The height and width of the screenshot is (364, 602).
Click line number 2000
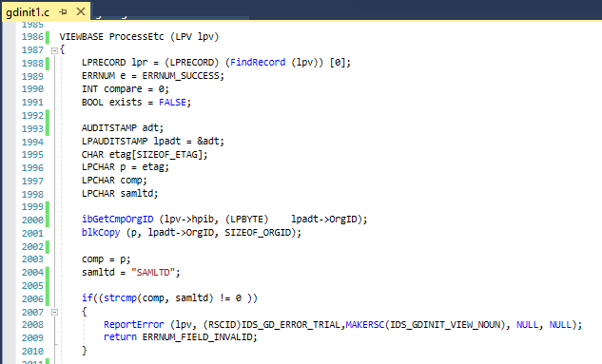(32, 220)
